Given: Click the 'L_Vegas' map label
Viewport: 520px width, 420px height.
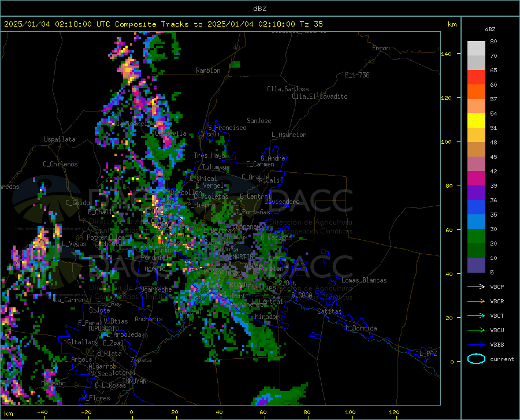Looking at the screenshot, I should 74,244.
